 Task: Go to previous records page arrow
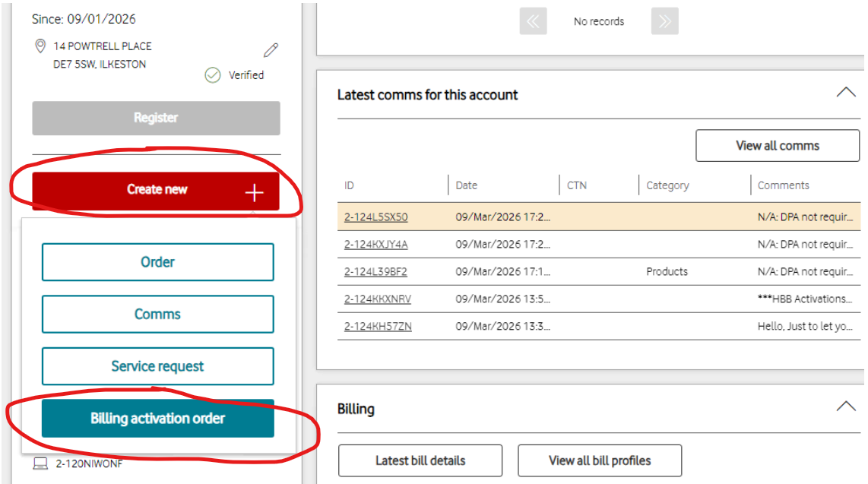[x=533, y=21]
